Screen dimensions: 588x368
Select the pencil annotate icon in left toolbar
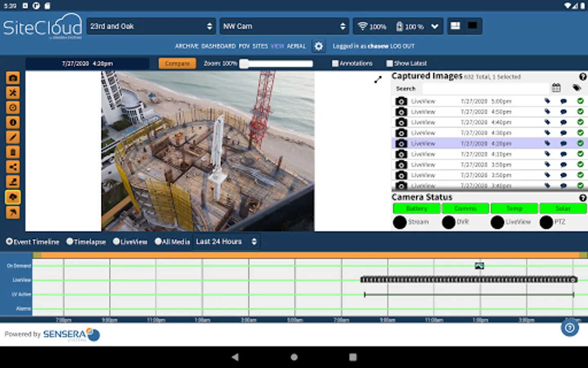(13, 137)
